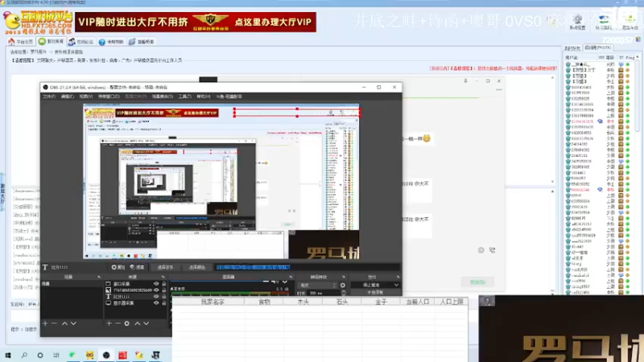Open the Stop Streaming dropdown arrow
Image resolution: width=644 pixels, height=362 pixels.
[396, 285]
